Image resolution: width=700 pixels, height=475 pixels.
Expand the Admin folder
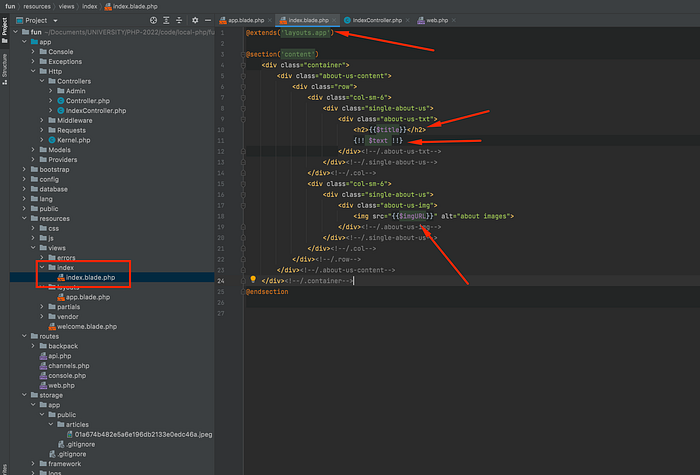[50, 91]
